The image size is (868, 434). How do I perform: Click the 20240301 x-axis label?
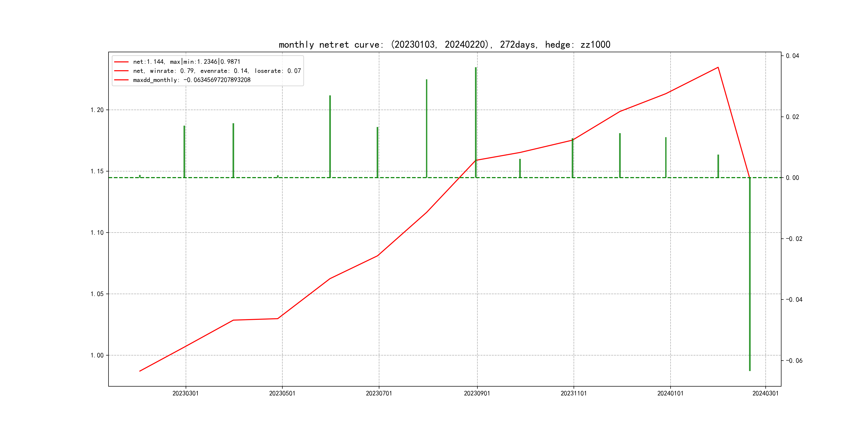765,393
